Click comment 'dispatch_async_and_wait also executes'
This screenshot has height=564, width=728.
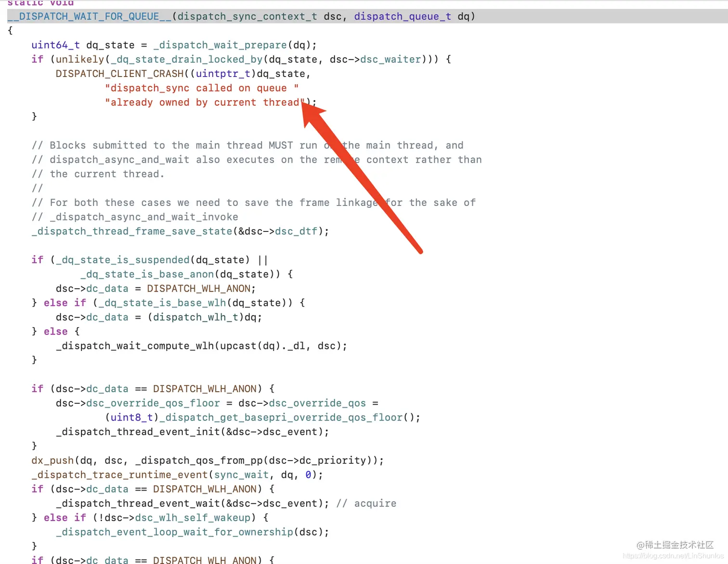click(x=257, y=160)
